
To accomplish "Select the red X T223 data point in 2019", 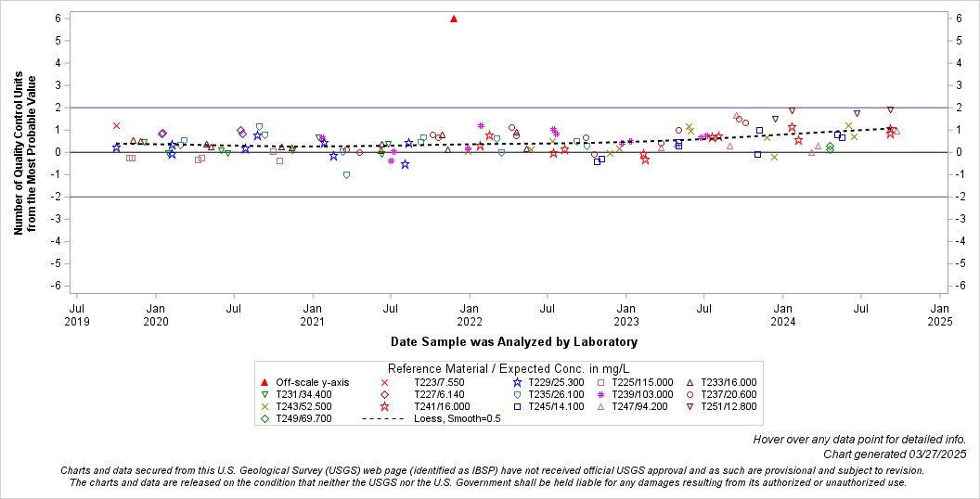I will [116, 125].
